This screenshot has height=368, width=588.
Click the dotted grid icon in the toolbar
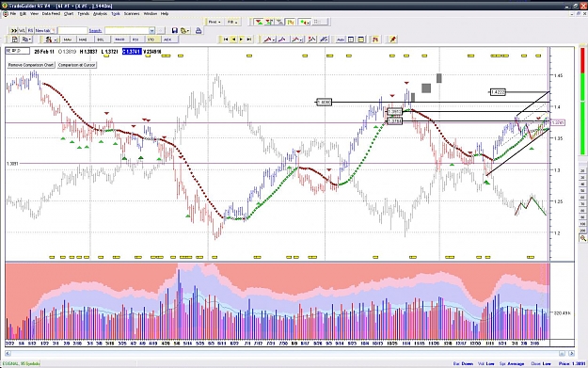coord(320,22)
